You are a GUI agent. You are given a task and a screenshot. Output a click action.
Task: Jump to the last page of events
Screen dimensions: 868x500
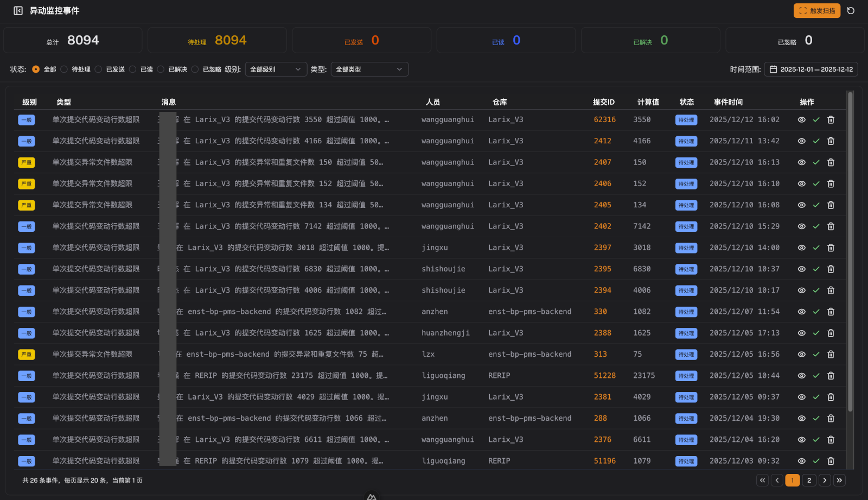click(x=839, y=480)
